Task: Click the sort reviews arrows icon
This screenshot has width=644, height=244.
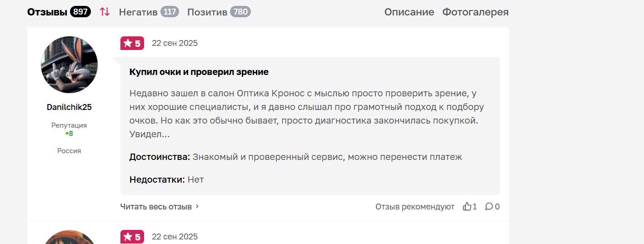Action: [105, 12]
